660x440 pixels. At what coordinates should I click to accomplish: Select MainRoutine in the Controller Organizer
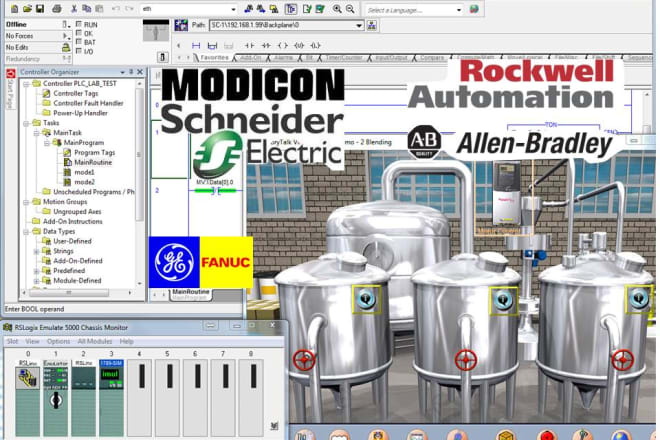tap(88, 163)
